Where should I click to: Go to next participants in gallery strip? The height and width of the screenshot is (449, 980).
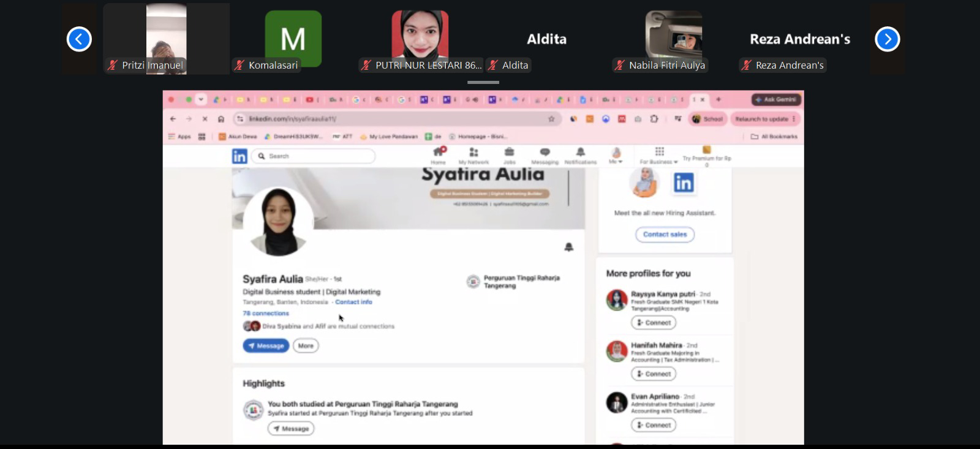888,39
